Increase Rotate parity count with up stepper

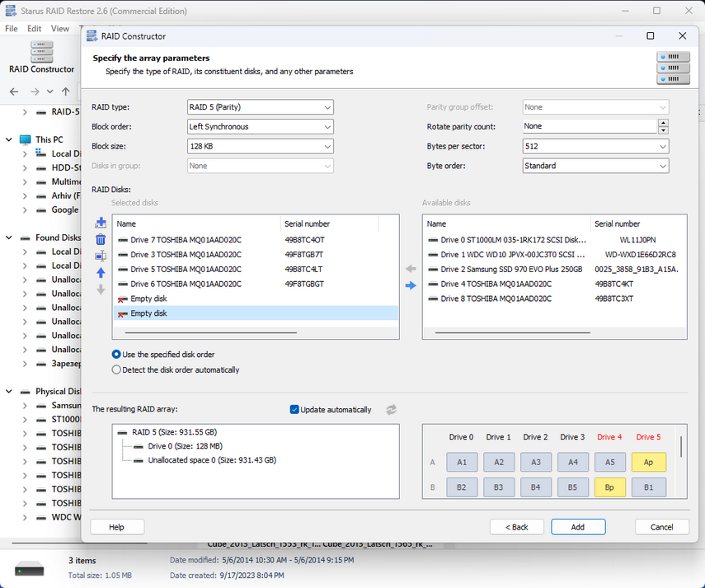tap(663, 123)
